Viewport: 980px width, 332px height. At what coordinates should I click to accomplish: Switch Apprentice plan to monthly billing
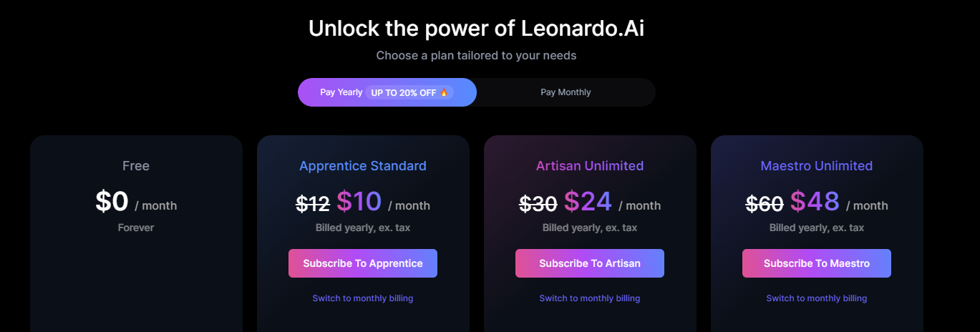click(363, 298)
